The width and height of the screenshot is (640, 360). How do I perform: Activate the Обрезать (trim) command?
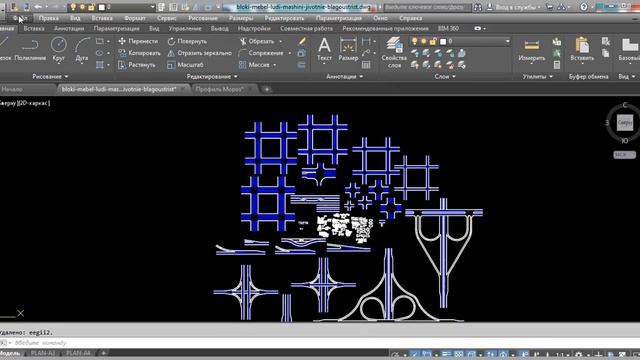pyautogui.click(x=257, y=41)
